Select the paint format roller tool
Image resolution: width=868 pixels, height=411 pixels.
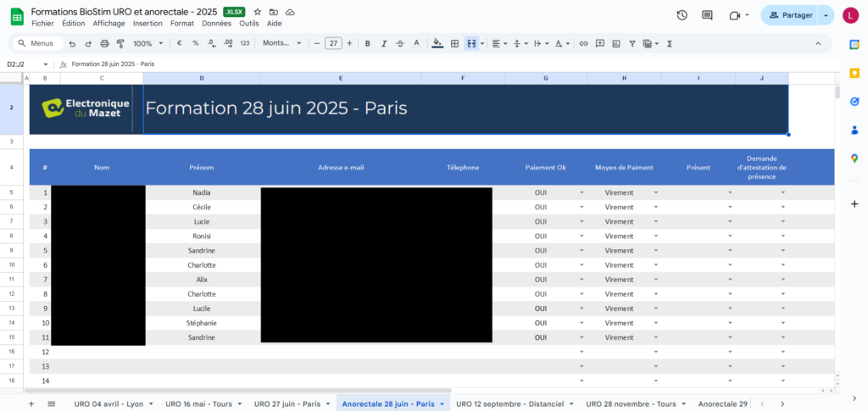(x=120, y=43)
